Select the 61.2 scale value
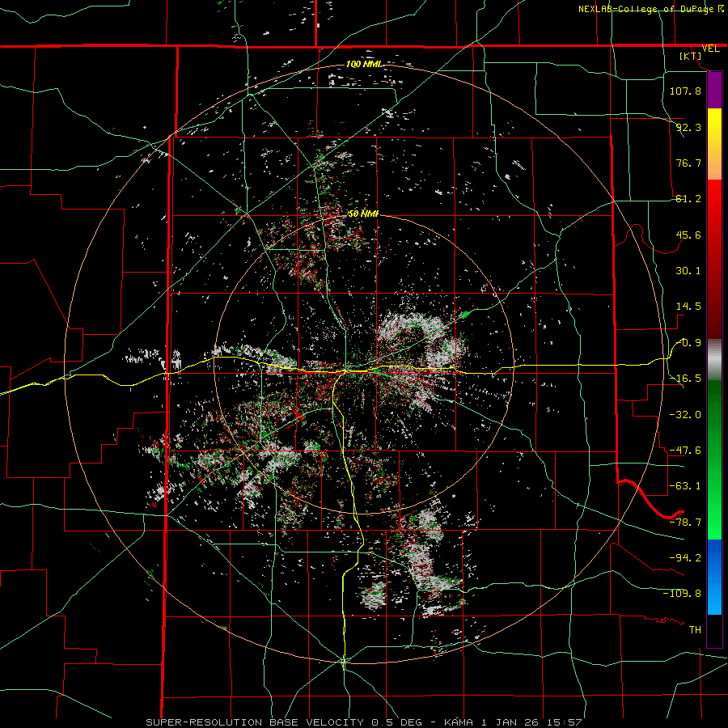728x728 pixels. tap(688, 199)
